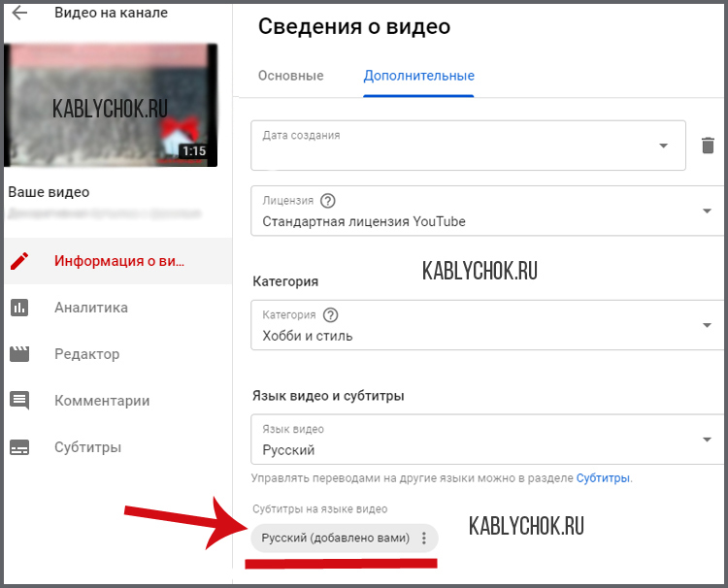Go back using the arrow icon

click(19, 13)
